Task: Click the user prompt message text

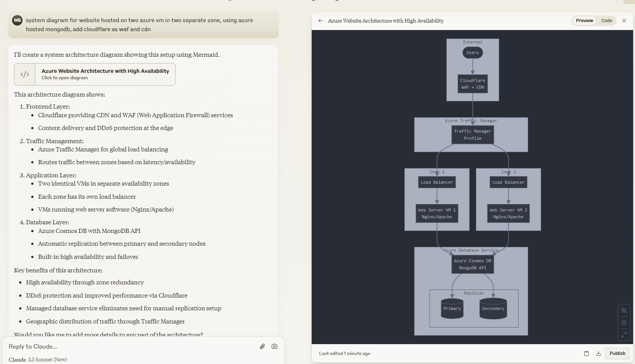Action: click(139, 25)
